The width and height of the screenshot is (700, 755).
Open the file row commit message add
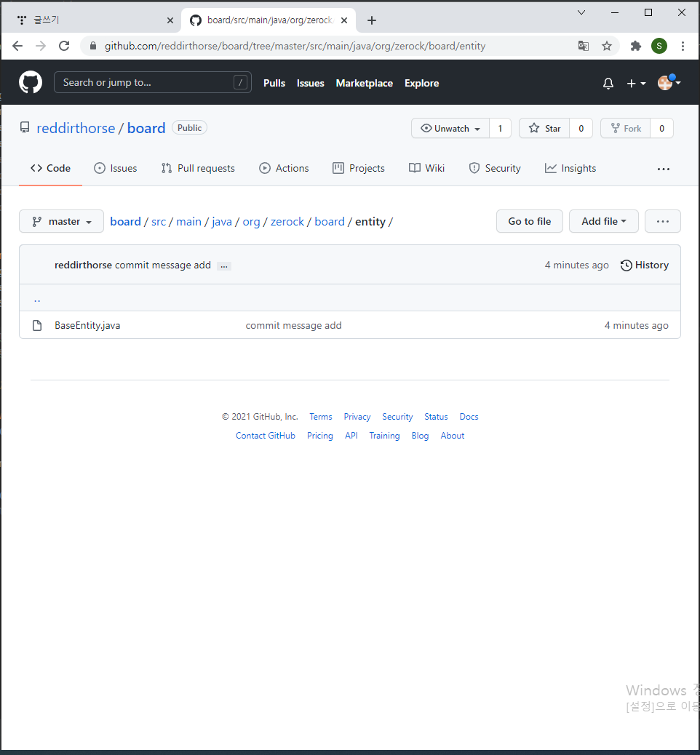coord(293,325)
